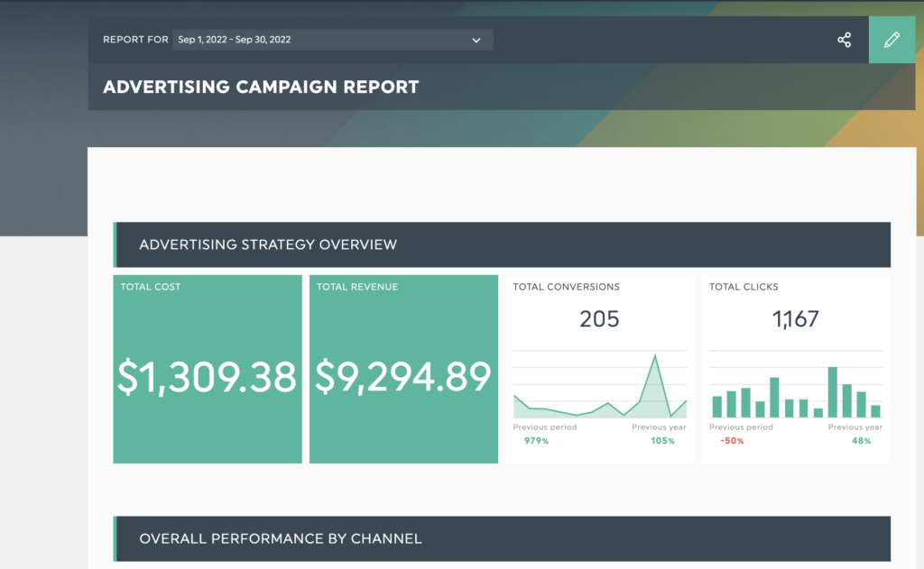Click the Total Conversions widget label
The image size is (924, 569).
(566, 287)
